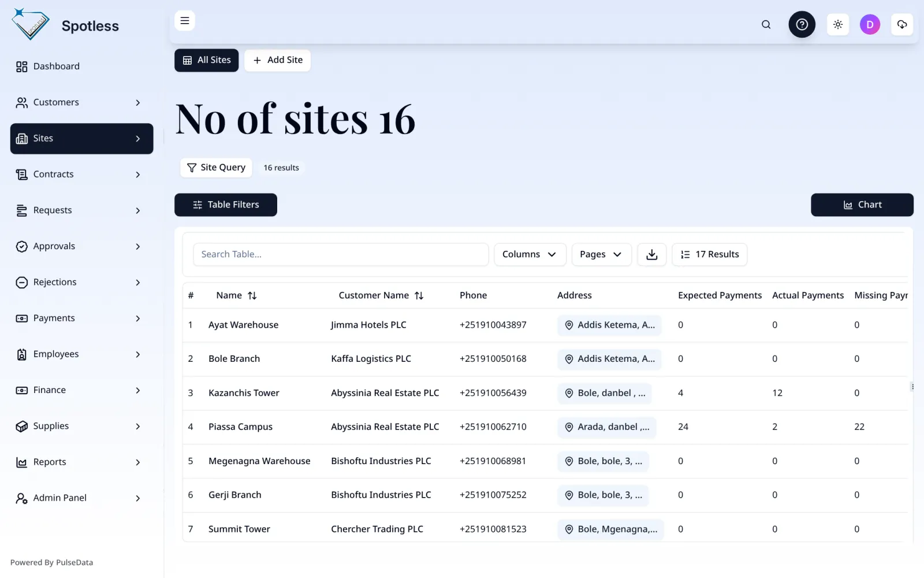Click the table download export icon
Viewport: 924px width, 578px height.
(x=651, y=254)
